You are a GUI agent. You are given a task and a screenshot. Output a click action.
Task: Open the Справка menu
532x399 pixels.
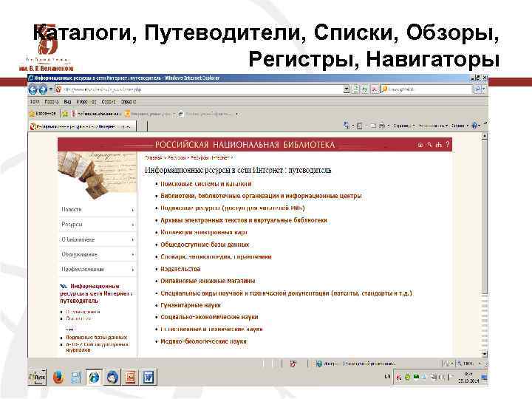129,101
